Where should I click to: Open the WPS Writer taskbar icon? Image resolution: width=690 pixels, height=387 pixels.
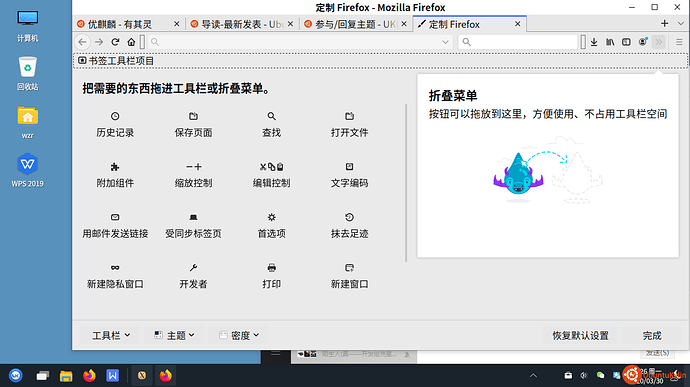pyautogui.click(x=113, y=376)
